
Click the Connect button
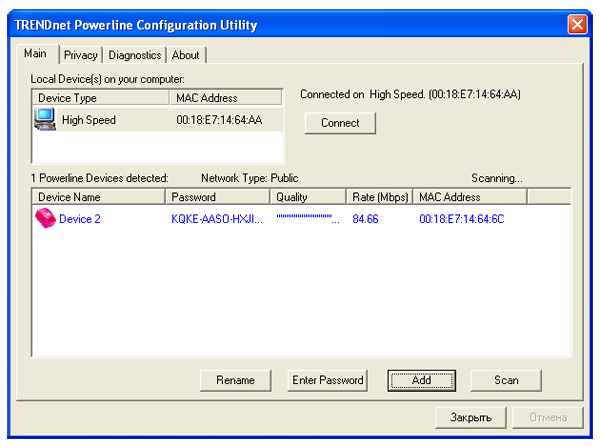pyautogui.click(x=340, y=123)
